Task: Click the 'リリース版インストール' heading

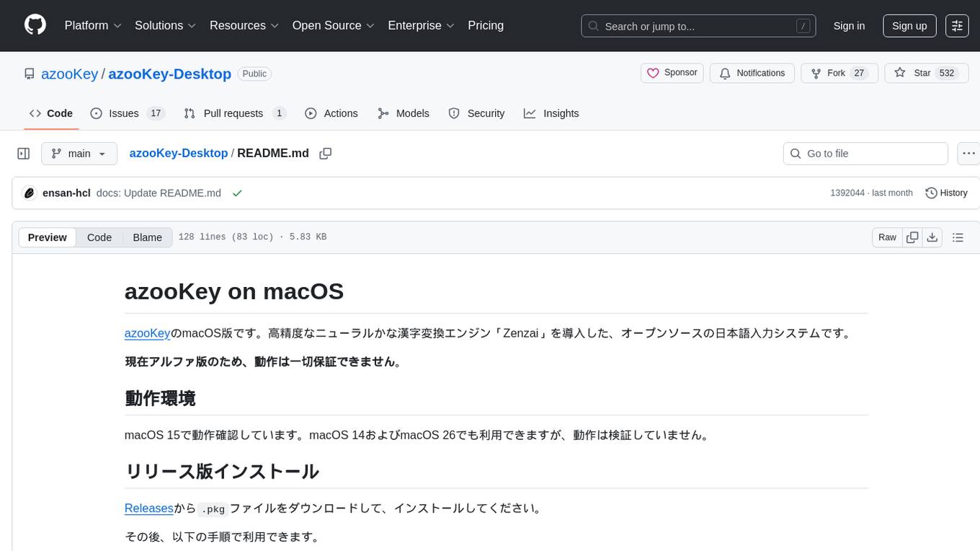Action: click(222, 472)
